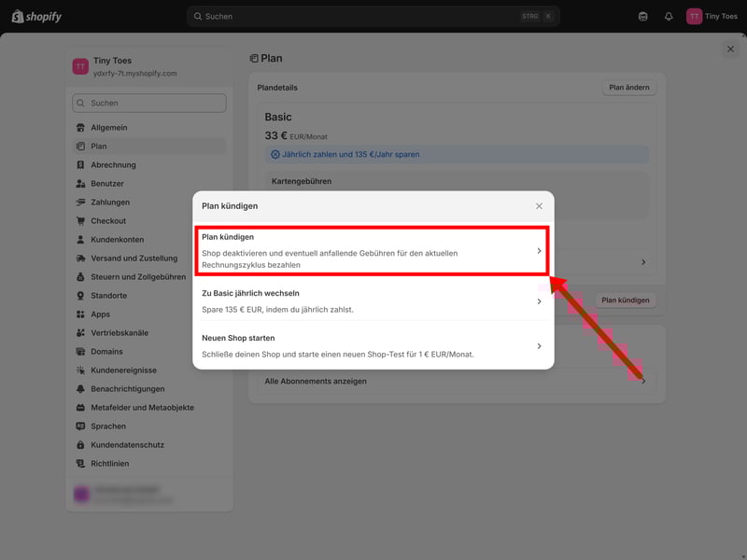
Task: Open the notifications bell icon
Action: pyautogui.click(x=669, y=16)
